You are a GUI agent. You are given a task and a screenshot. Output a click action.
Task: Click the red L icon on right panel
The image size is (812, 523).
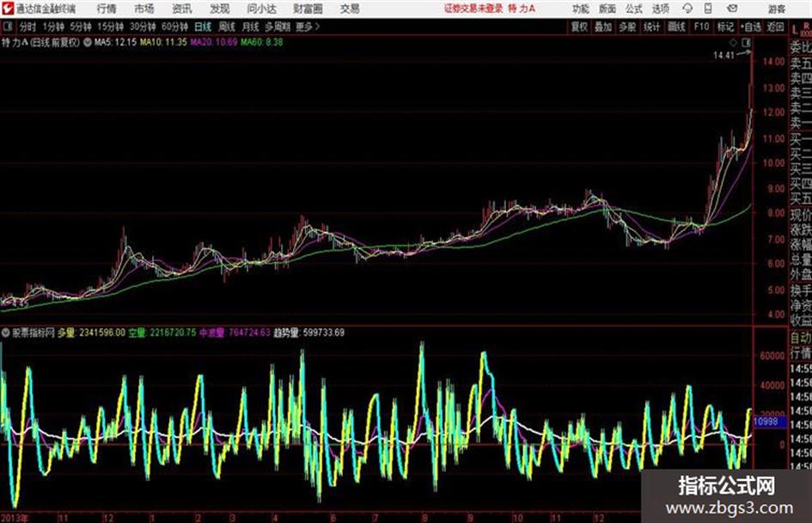(795, 29)
